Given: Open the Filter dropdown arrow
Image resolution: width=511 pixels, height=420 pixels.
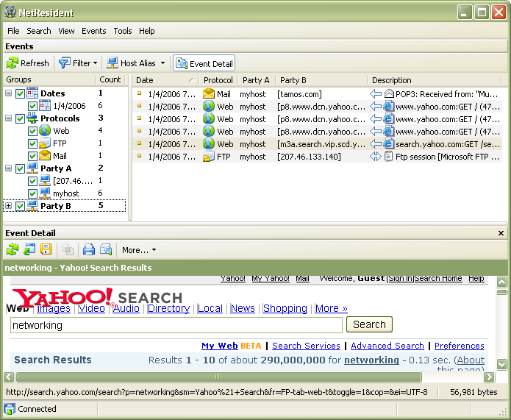Looking at the screenshot, I should 95,63.
